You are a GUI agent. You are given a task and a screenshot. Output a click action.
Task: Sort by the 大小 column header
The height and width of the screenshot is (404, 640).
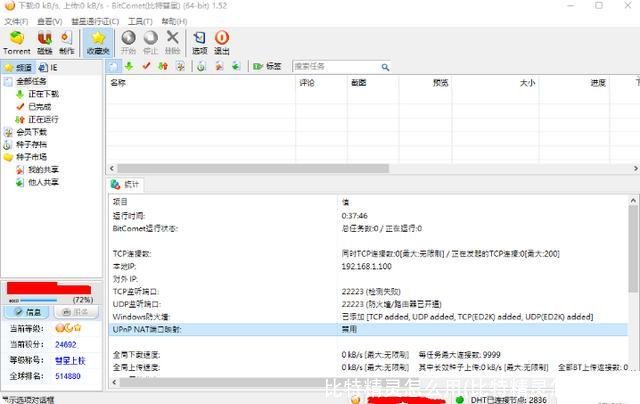click(x=496, y=83)
